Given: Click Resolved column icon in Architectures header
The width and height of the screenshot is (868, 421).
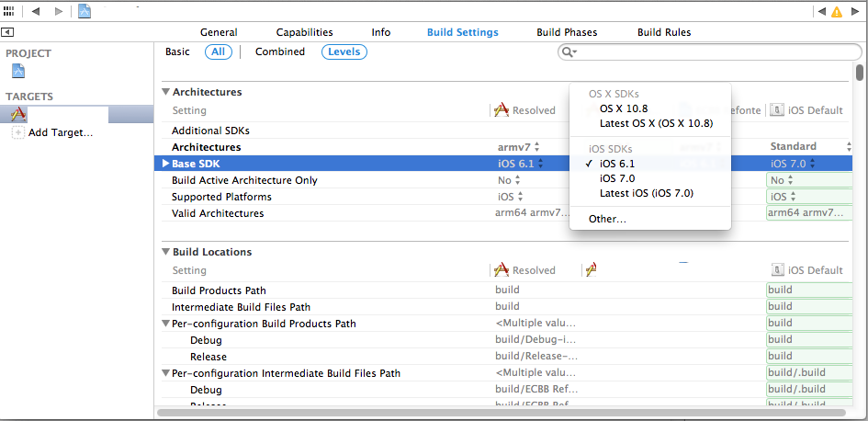Looking at the screenshot, I should point(502,110).
